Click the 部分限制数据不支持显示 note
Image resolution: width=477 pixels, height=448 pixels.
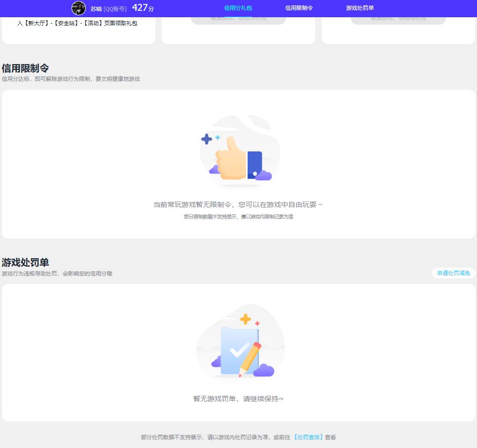[x=239, y=216]
